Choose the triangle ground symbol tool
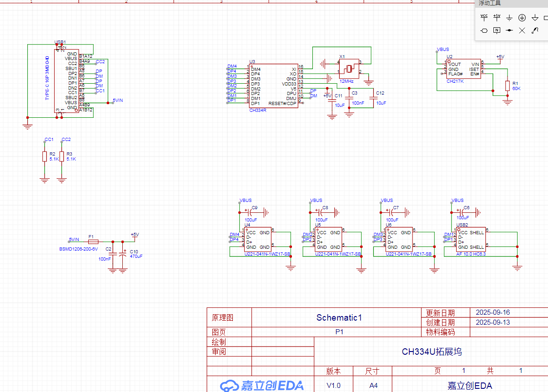Screen dimensions: 548x392 (x=535, y=18)
